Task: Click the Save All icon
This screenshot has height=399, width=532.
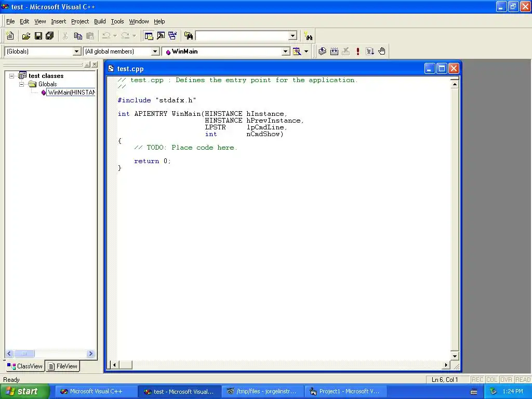Action: pos(50,36)
